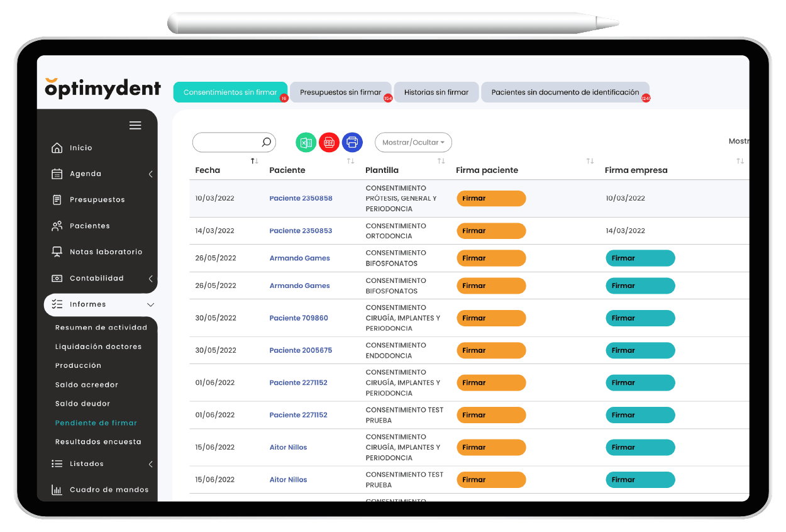786x532 pixels.
Task: Click the Pacientes people icon
Action: pyautogui.click(x=57, y=226)
